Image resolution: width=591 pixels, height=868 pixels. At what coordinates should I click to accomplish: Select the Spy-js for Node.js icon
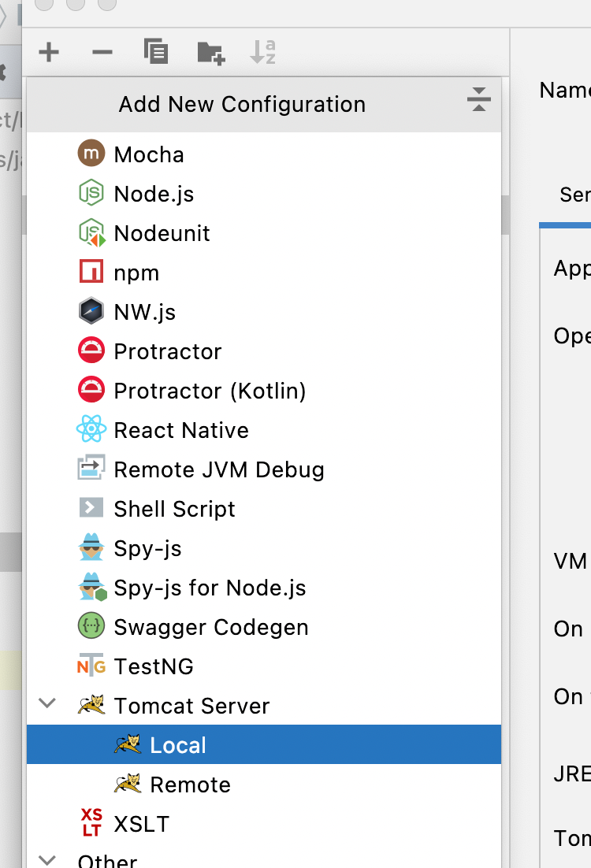[x=92, y=587]
